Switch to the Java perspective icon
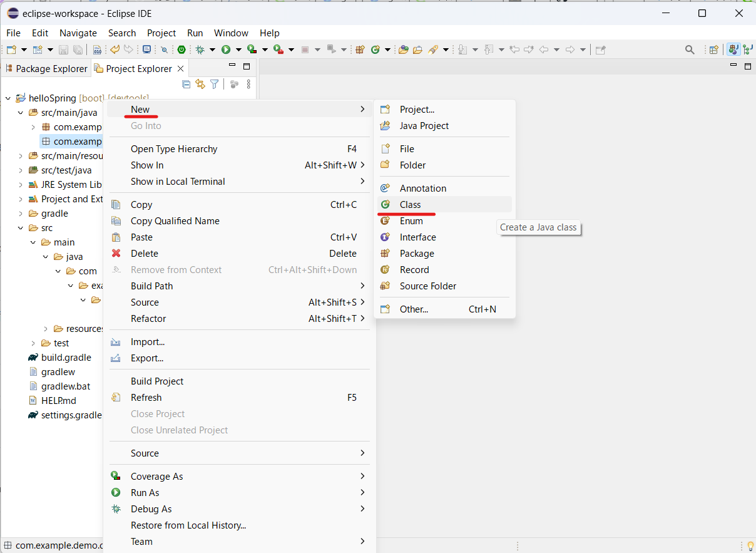 coord(733,49)
